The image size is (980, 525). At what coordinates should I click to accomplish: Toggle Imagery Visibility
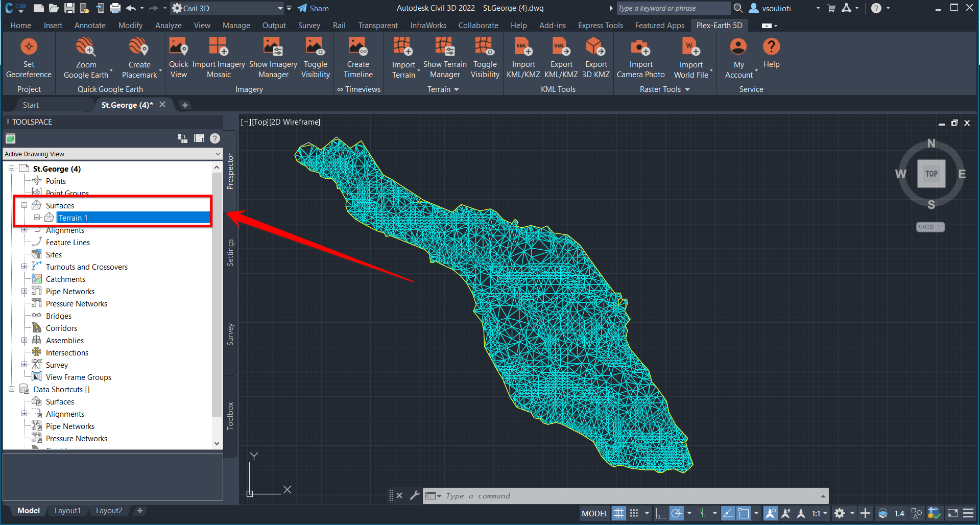pyautogui.click(x=316, y=58)
